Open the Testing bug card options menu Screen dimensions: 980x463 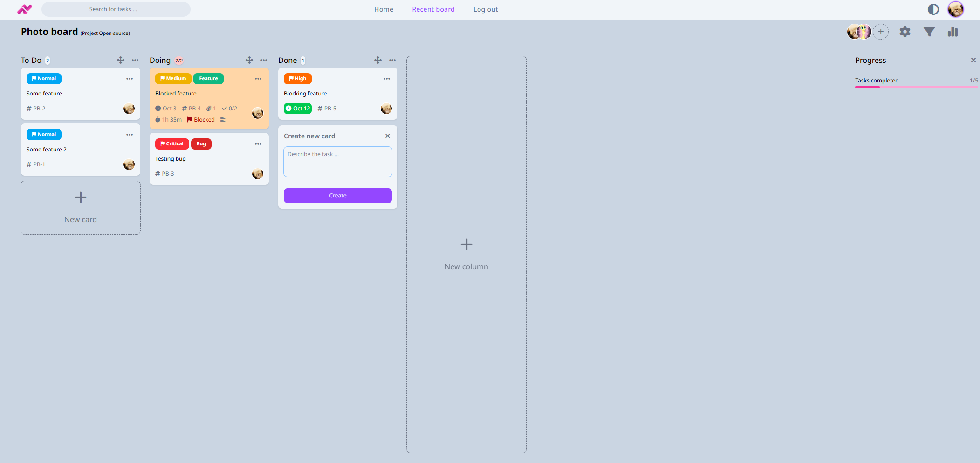click(x=258, y=144)
